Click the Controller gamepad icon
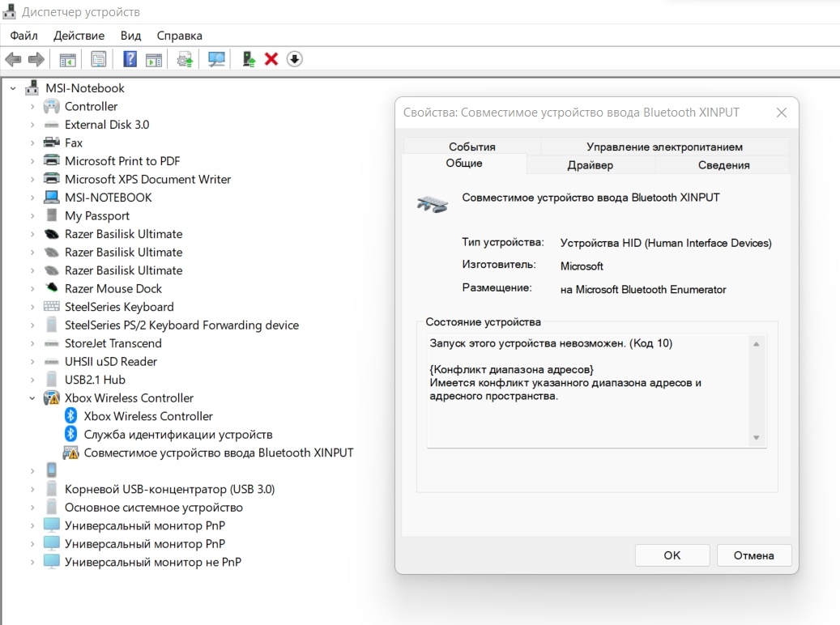The image size is (840, 625). coord(51,106)
